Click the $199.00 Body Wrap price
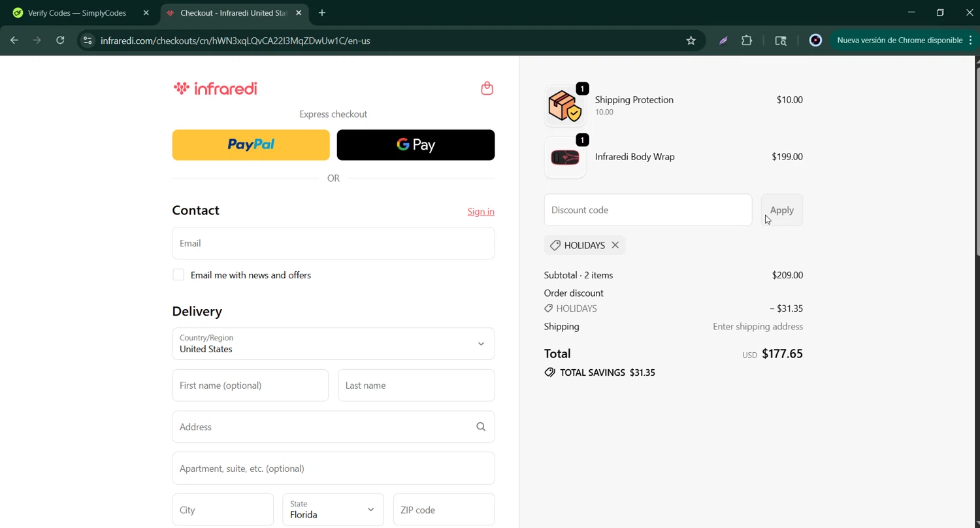The height and width of the screenshot is (528, 980). click(787, 157)
